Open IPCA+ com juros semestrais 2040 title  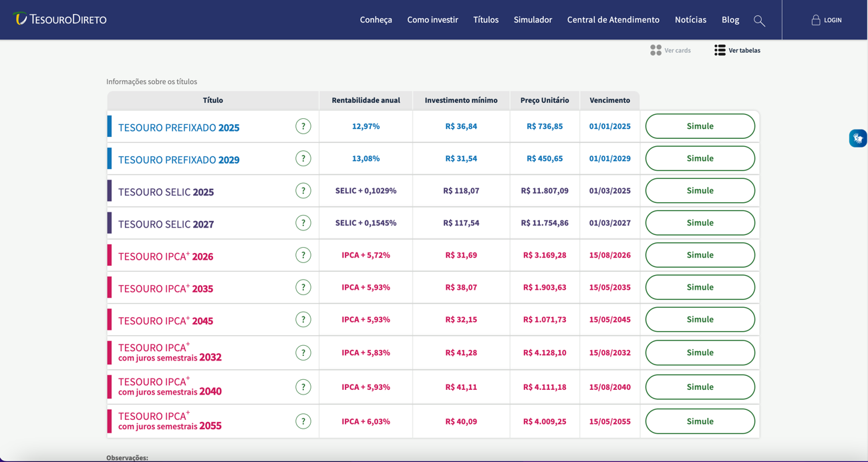[170, 387]
